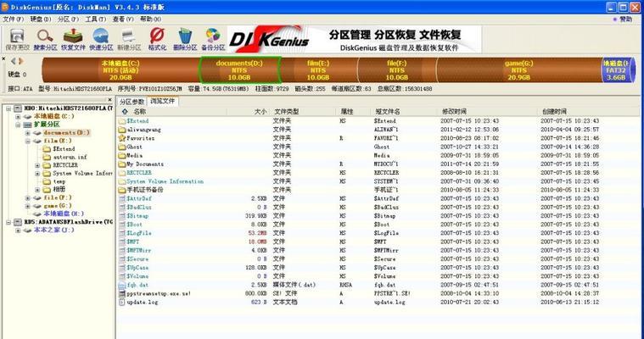Click the 删除分区 delete partition icon
Viewport: 644px width, 339px height.
pyautogui.click(x=185, y=39)
